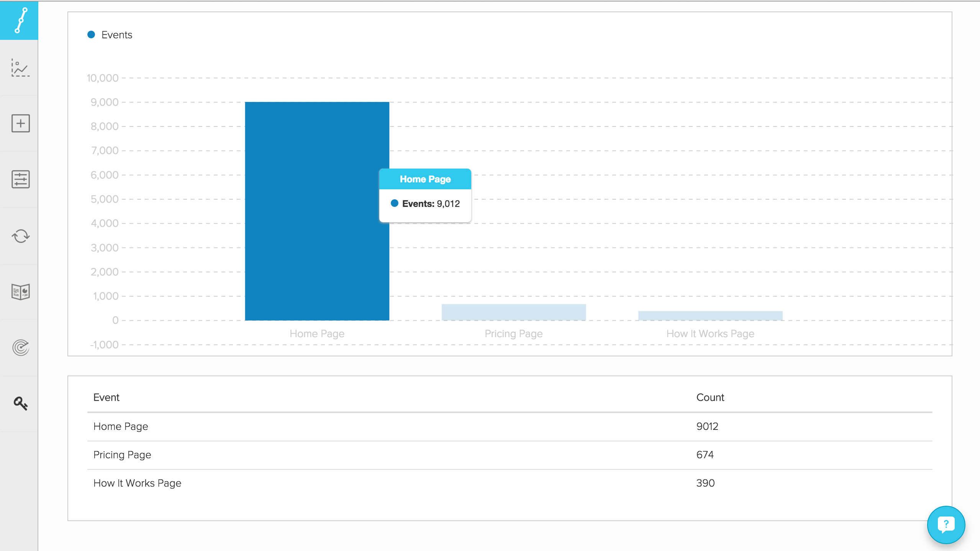Click the plus square add icon
The height and width of the screenshot is (551, 980).
[x=20, y=123]
